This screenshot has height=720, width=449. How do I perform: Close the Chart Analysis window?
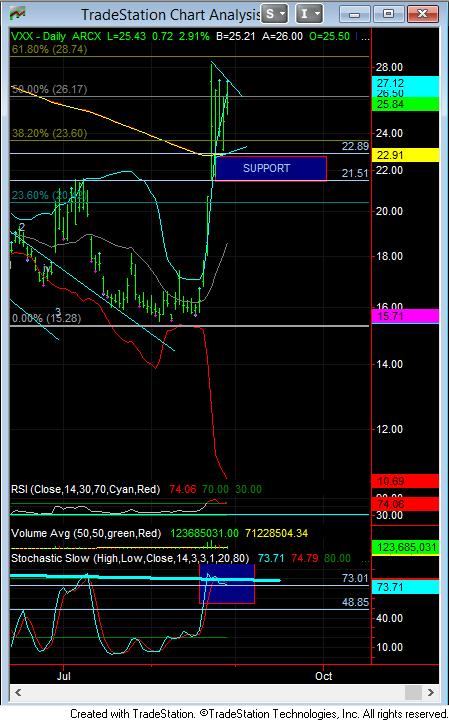(x=423, y=14)
